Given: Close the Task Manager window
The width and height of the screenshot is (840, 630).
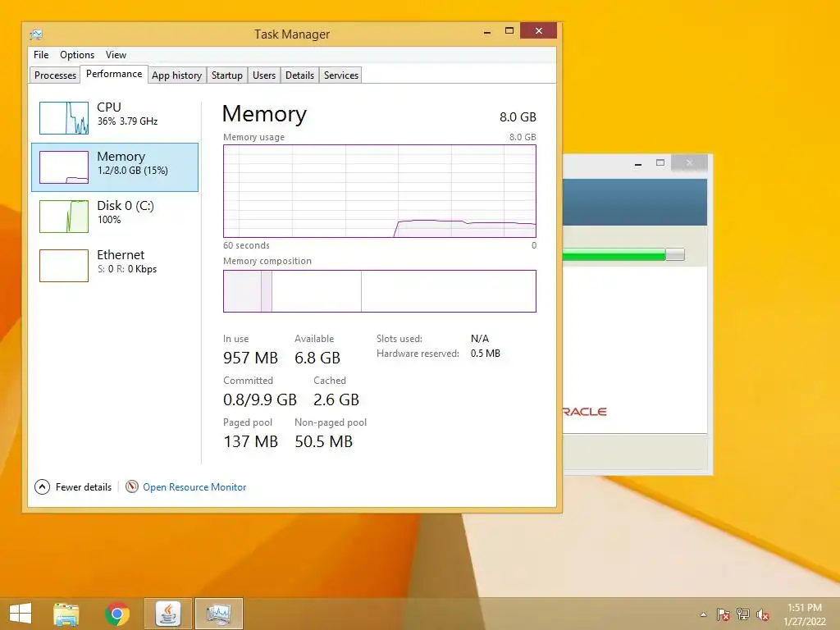Looking at the screenshot, I should [538, 30].
